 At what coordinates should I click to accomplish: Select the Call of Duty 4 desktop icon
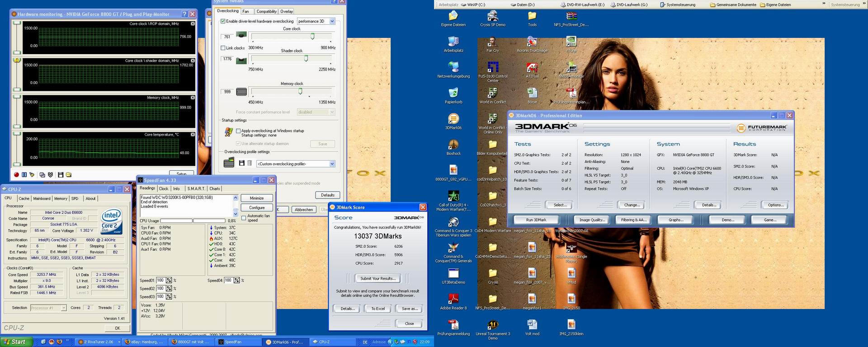coord(453,202)
